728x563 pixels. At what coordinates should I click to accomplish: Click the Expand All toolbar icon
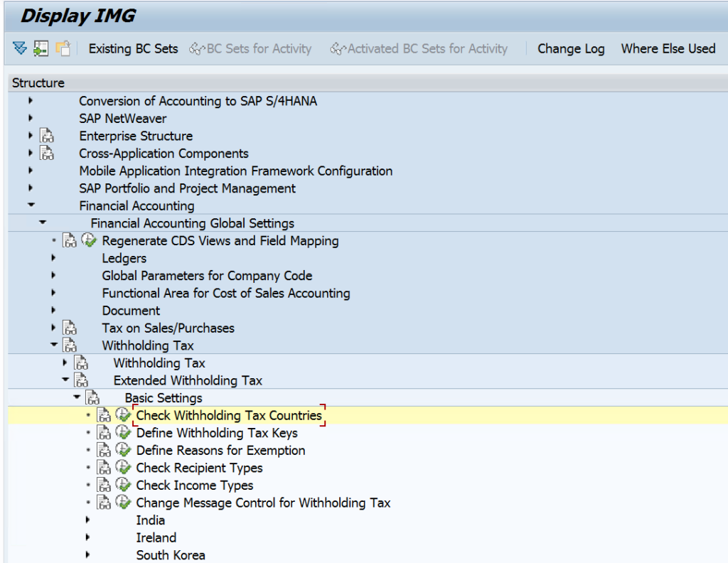coord(20,48)
